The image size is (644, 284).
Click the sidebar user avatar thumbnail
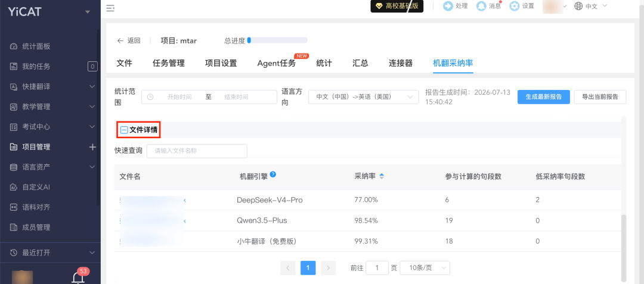pyautogui.click(x=22, y=277)
